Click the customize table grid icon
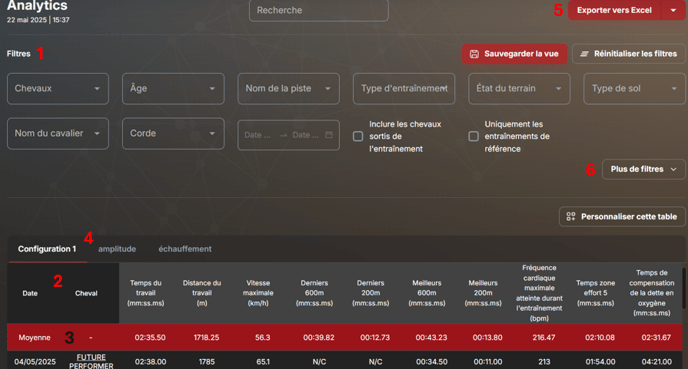This screenshot has width=688, height=369. [570, 216]
